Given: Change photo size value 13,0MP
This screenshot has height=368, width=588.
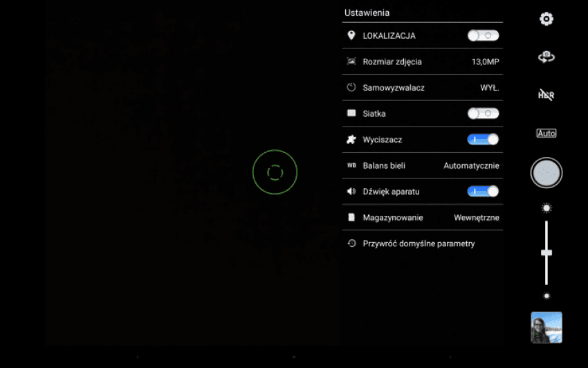Looking at the screenshot, I should [485, 62].
